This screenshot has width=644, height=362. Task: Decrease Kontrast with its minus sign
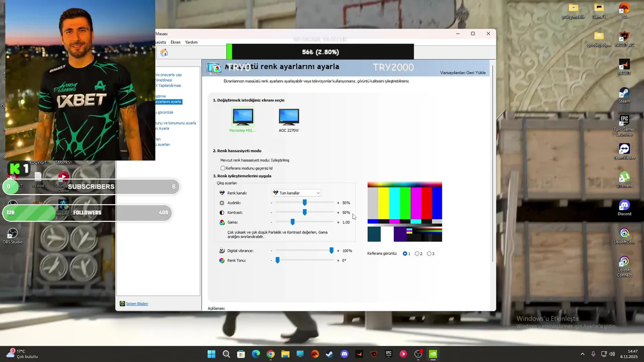[x=271, y=213]
